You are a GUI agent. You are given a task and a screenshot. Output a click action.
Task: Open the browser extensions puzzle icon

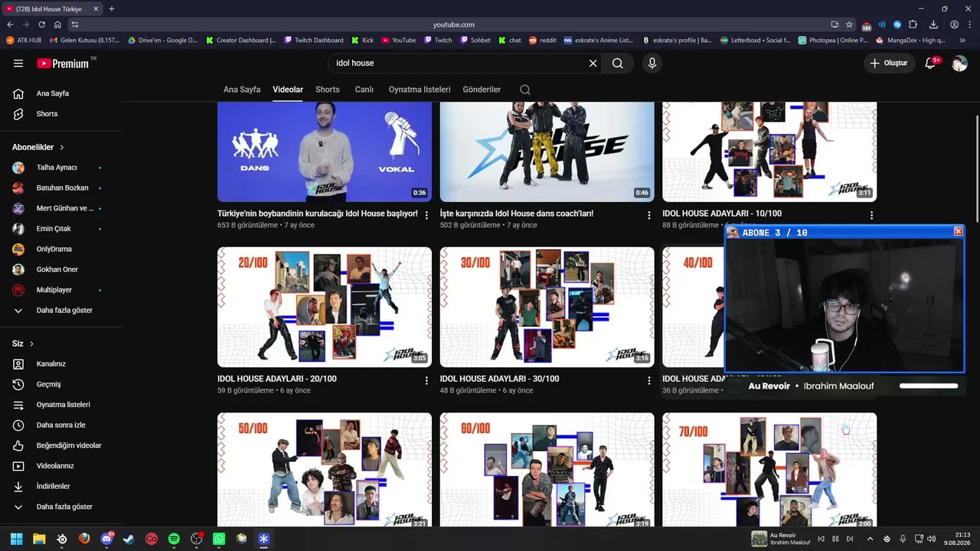click(x=913, y=24)
